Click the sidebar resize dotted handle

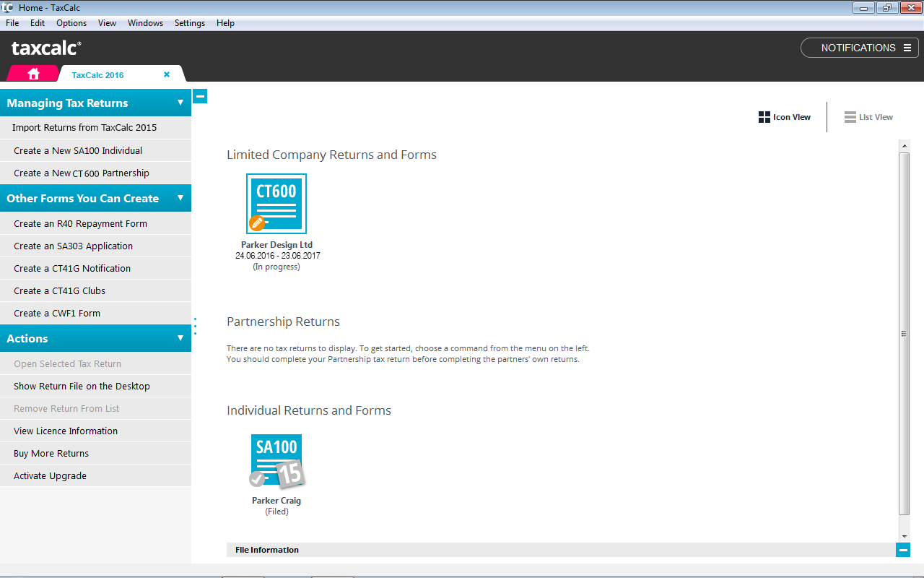click(195, 326)
